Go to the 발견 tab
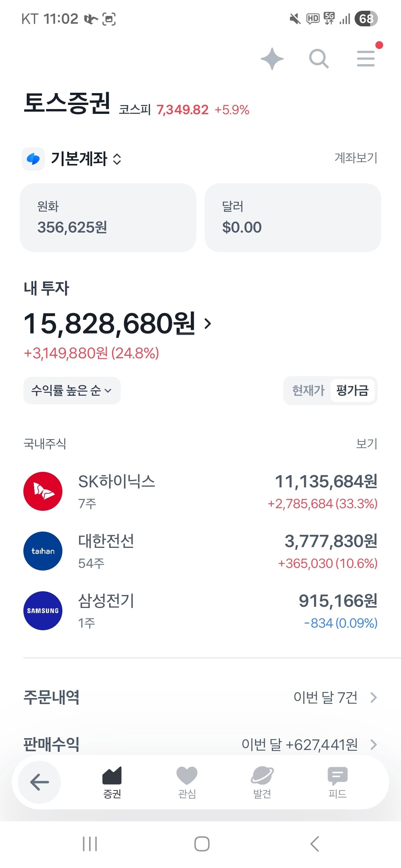 click(x=262, y=782)
